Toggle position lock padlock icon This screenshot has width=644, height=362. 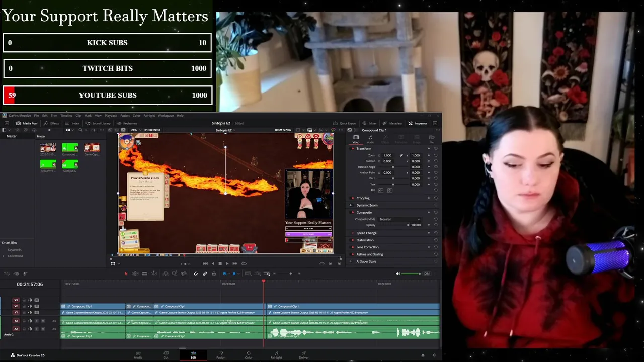pyautogui.click(x=214, y=274)
